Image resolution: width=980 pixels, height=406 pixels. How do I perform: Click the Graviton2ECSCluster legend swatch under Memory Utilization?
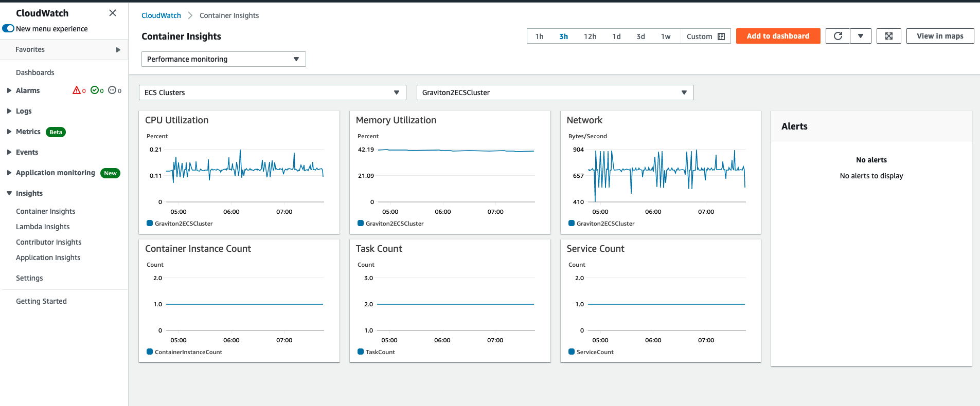click(x=361, y=223)
